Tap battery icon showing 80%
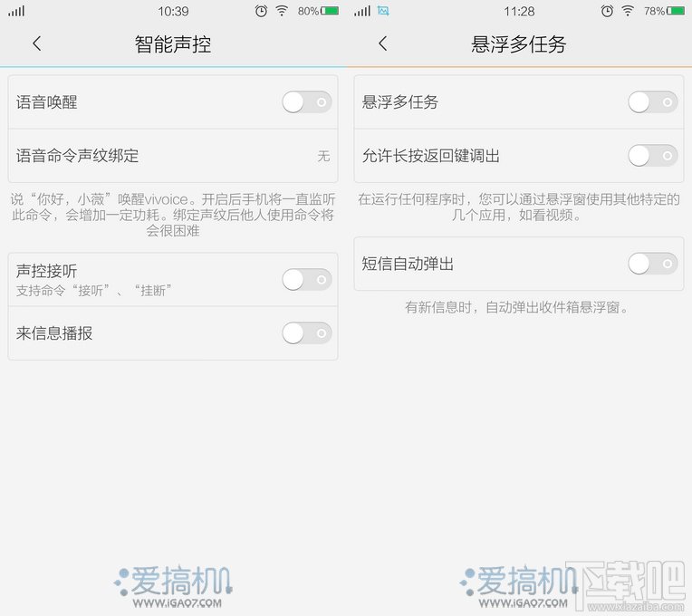Viewport: 692px width, 616px height. [x=330, y=11]
